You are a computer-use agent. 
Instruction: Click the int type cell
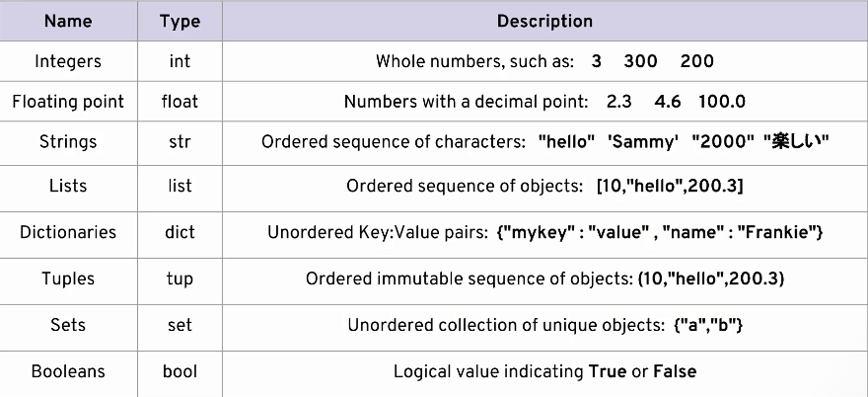click(x=180, y=61)
